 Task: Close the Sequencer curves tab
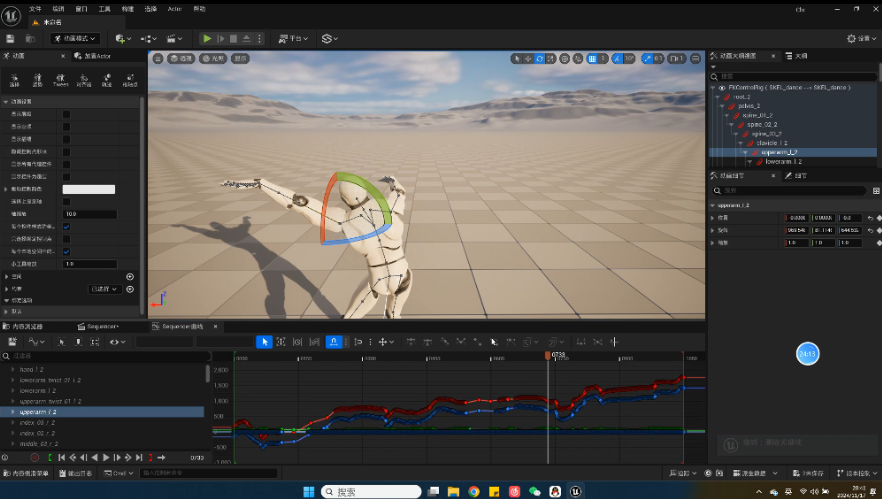215,326
